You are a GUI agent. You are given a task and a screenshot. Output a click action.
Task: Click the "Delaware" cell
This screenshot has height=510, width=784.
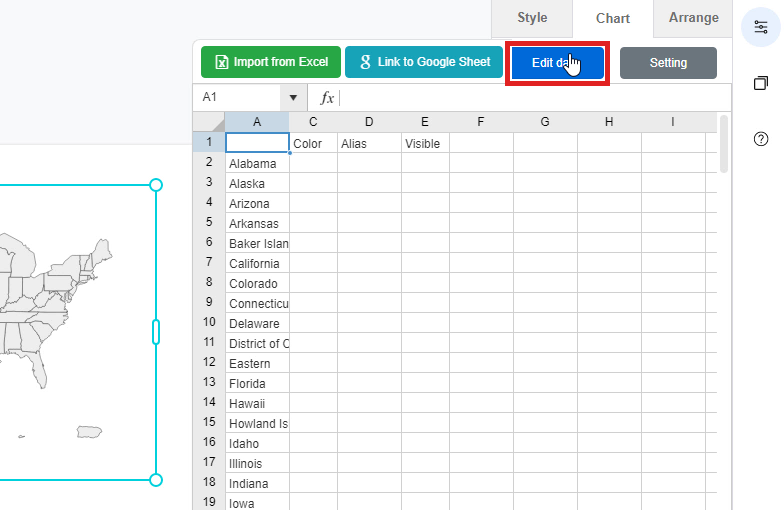[x=257, y=324]
